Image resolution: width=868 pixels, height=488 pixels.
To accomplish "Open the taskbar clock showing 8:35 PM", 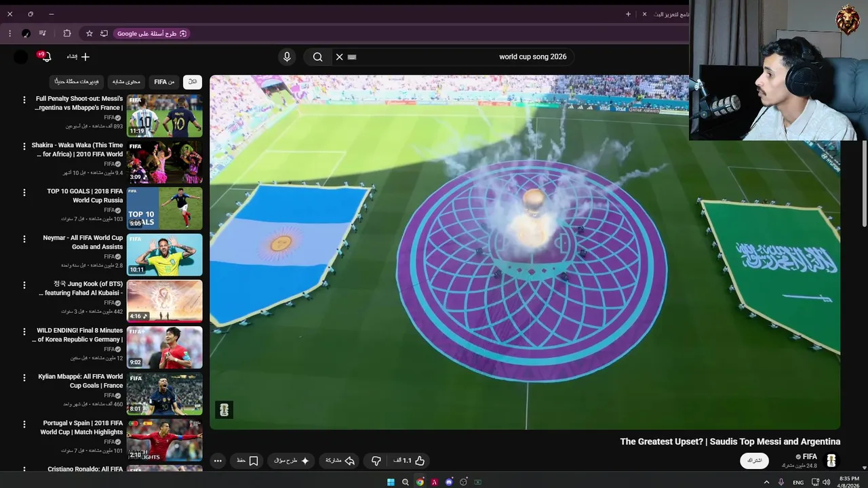I will point(849,482).
